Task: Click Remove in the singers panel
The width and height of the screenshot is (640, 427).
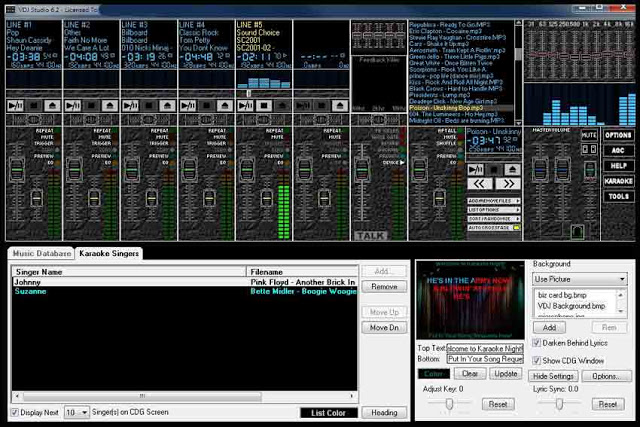Action: click(384, 287)
